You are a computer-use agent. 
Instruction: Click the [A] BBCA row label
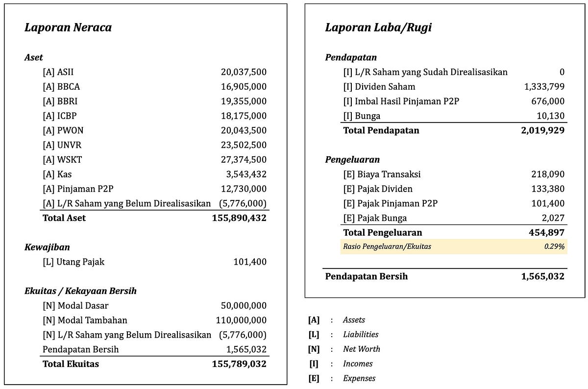[61, 87]
